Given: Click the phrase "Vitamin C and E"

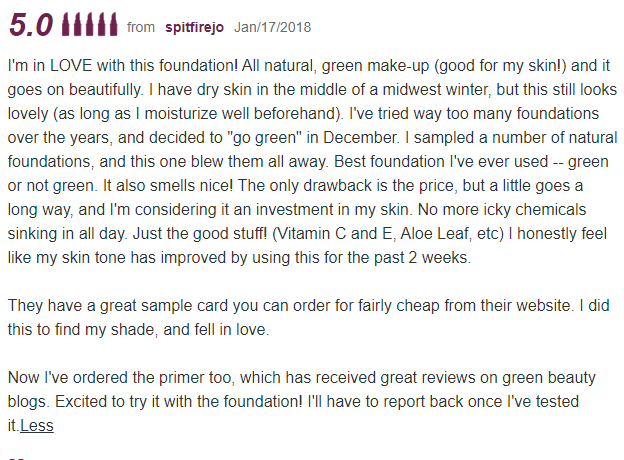Looking at the screenshot, I should [x=333, y=234].
